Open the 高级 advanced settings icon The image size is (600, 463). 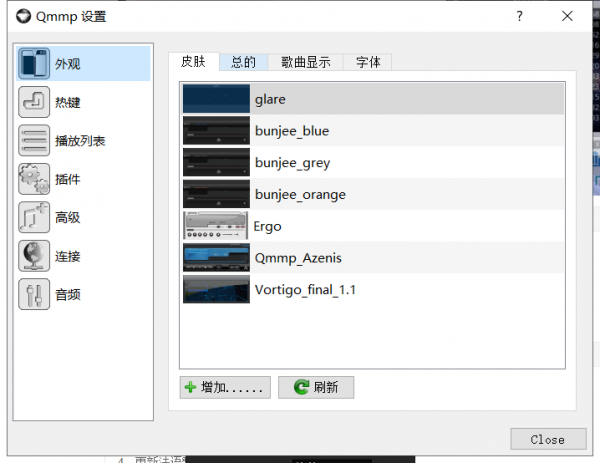pyautogui.click(x=35, y=217)
